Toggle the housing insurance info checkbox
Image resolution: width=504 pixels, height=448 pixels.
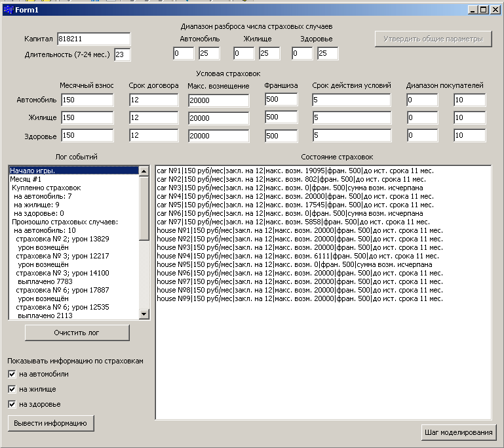coord(12,389)
